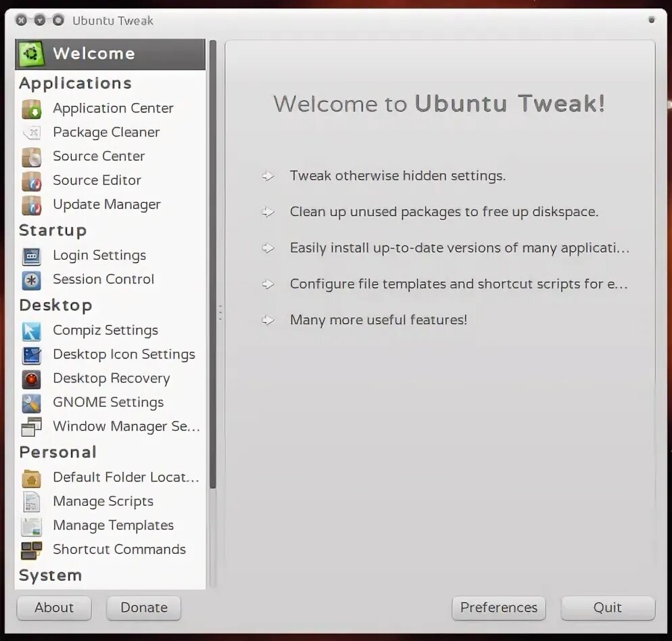Click the Update Manager icon
The height and width of the screenshot is (641, 672).
tap(31, 205)
